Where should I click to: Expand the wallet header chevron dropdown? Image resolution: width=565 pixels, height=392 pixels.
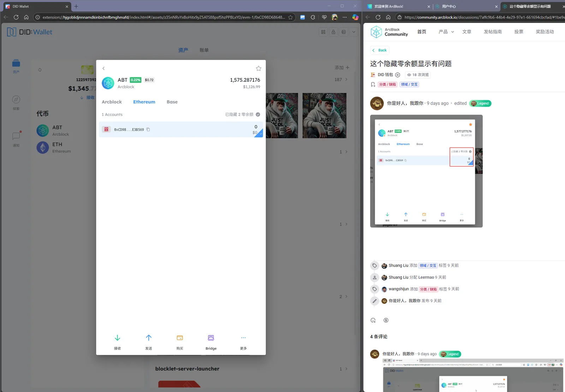[354, 32]
